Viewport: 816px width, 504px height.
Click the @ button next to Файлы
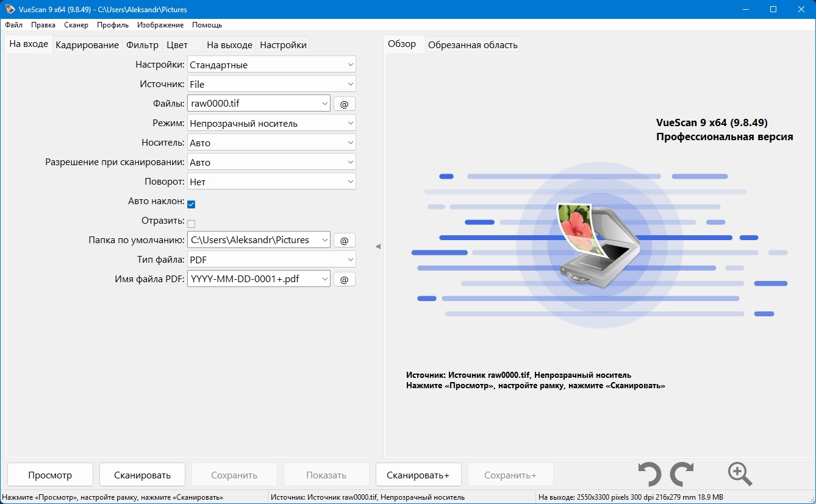tap(344, 104)
